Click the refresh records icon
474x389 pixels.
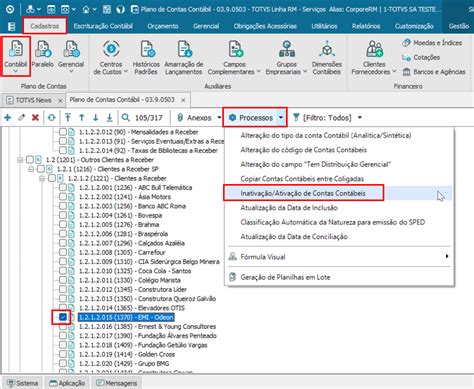51,118
